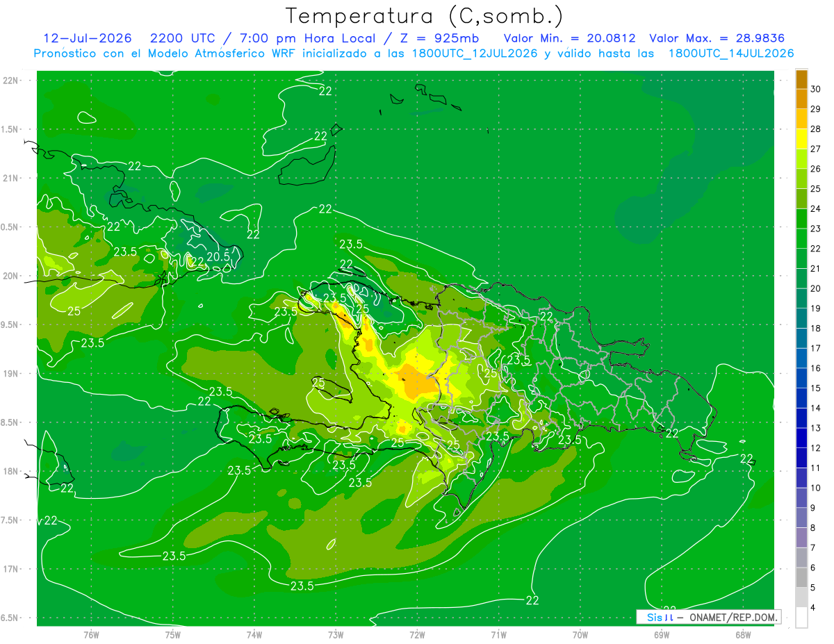This screenshot has height=644, width=834.
Task: Click the '18N' latitude axis label
Action: coord(11,471)
